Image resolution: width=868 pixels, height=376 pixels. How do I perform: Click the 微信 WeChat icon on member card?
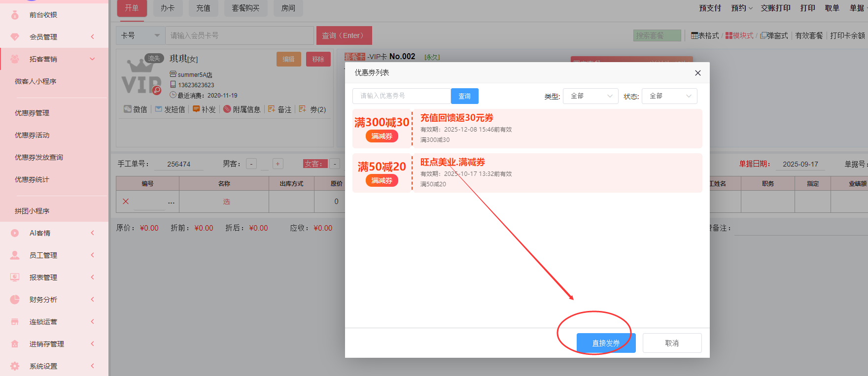[128, 109]
